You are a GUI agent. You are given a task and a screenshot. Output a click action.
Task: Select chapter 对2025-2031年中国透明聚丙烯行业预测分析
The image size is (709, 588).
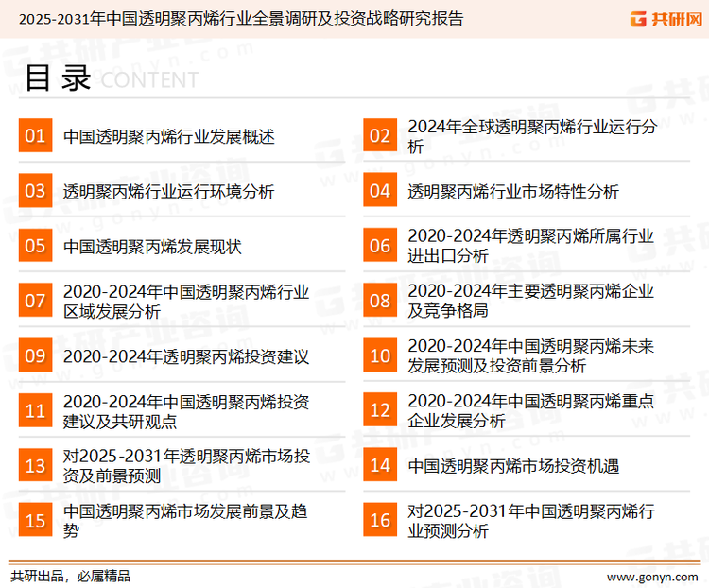point(531,521)
